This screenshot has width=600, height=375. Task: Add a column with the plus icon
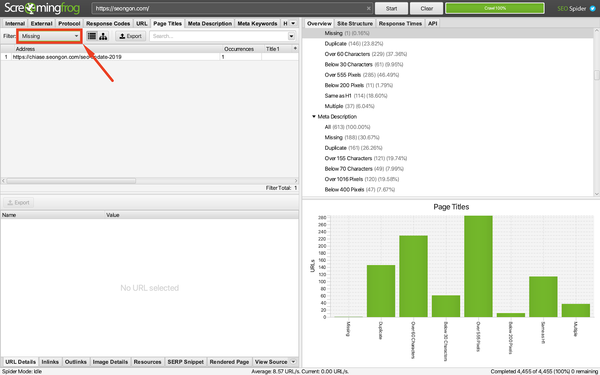click(x=295, y=49)
